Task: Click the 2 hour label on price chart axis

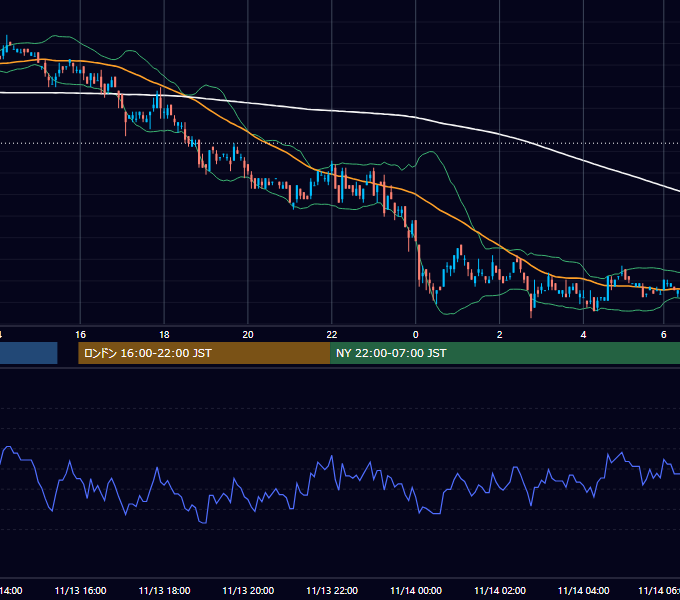Action: click(500, 335)
